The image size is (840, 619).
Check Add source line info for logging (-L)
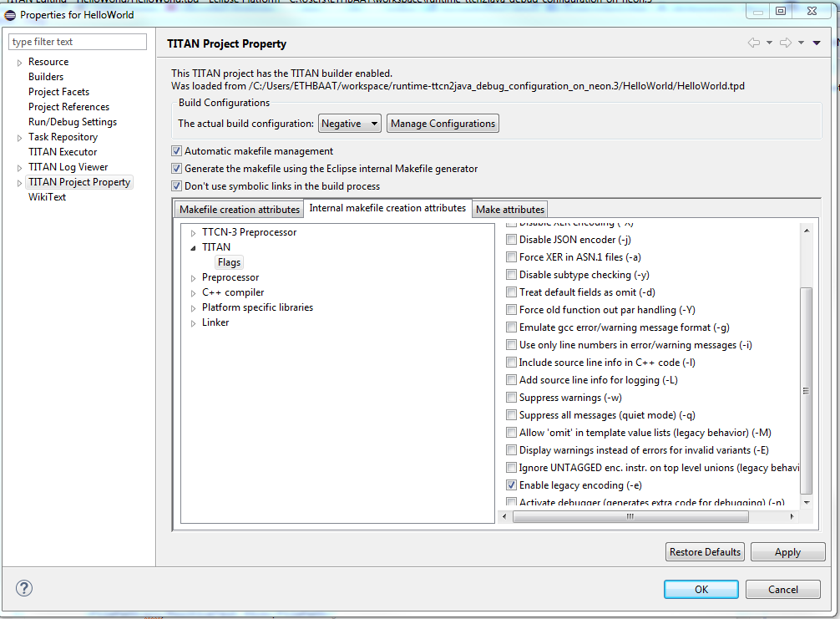(512, 380)
